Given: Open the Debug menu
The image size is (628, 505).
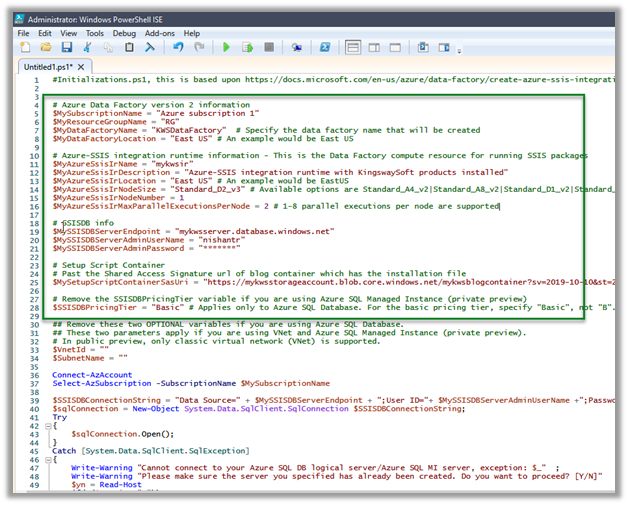Looking at the screenshot, I should click(124, 33).
